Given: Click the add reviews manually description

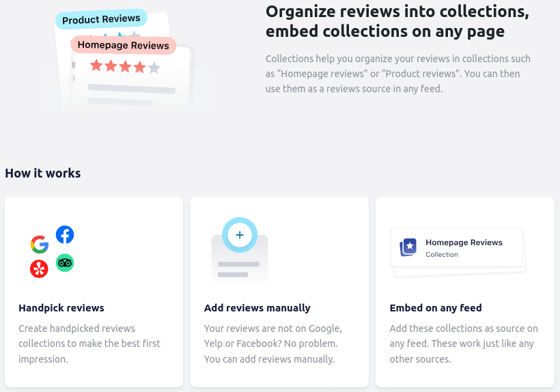Looking at the screenshot, I should 273,344.
